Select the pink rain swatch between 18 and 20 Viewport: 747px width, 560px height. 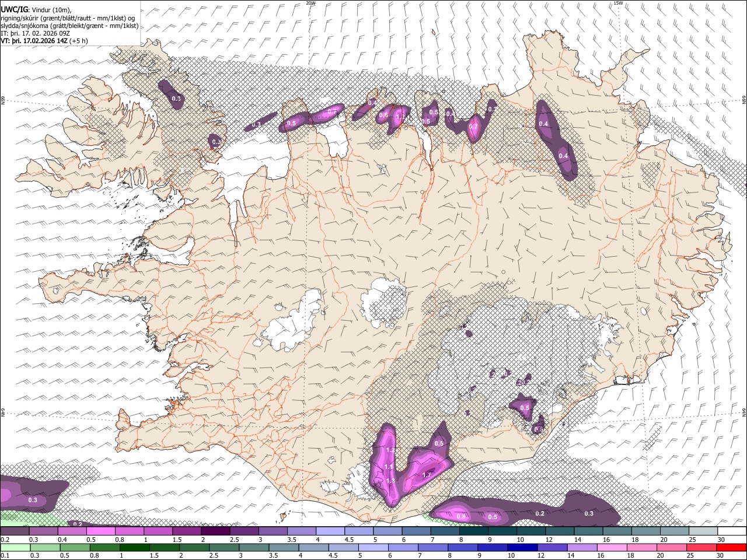pyautogui.click(x=642, y=547)
